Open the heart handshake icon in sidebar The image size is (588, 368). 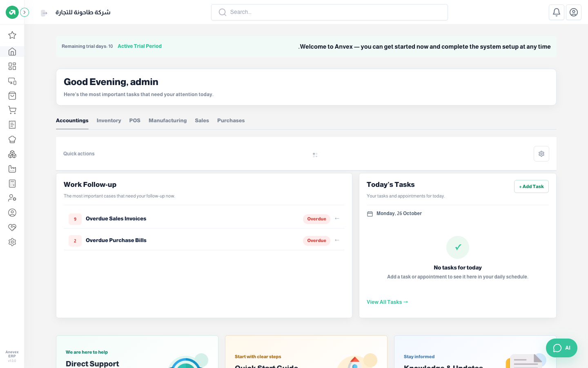[x=12, y=227]
